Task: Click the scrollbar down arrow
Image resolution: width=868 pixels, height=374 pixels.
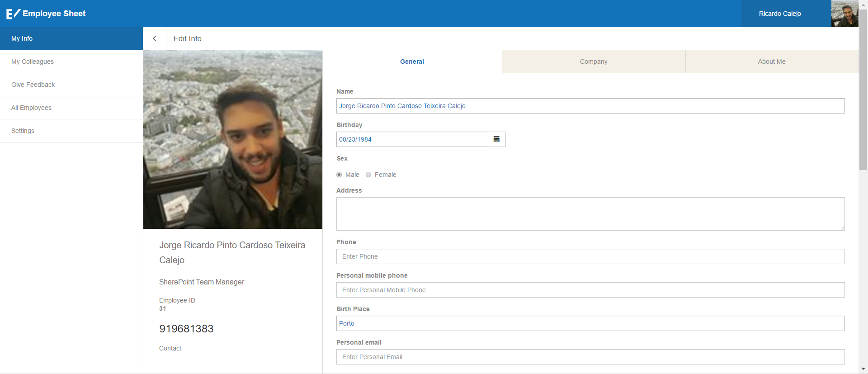Action: 863,369
